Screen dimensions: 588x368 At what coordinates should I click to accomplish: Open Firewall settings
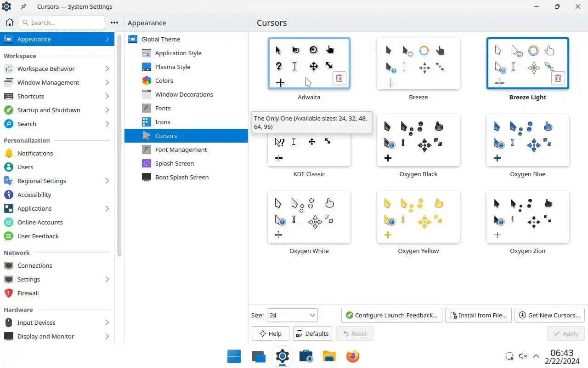coord(57,293)
